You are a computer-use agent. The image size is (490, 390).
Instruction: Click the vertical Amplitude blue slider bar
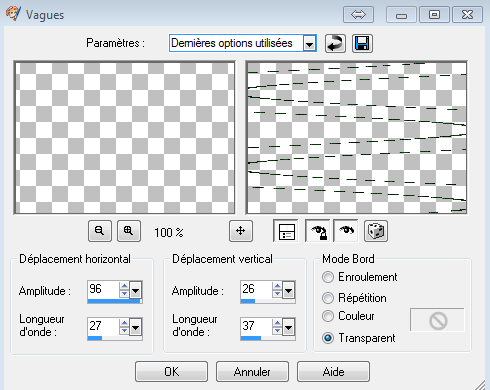click(268, 301)
